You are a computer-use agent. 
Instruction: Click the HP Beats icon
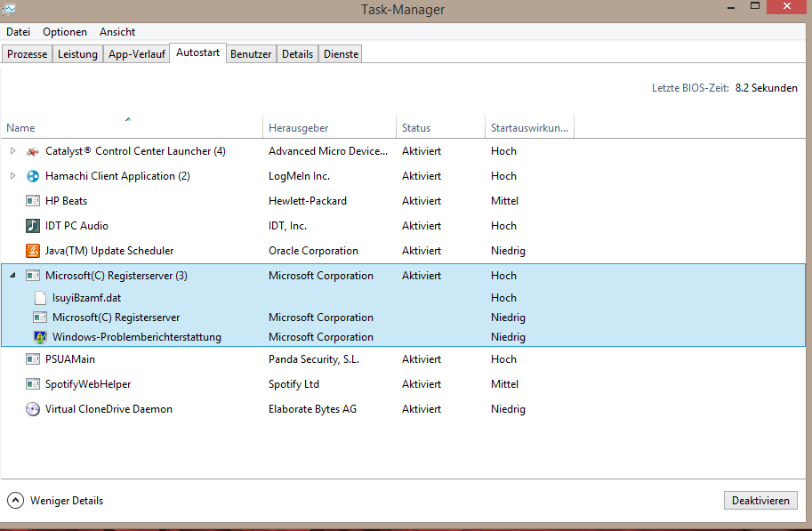(33, 201)
